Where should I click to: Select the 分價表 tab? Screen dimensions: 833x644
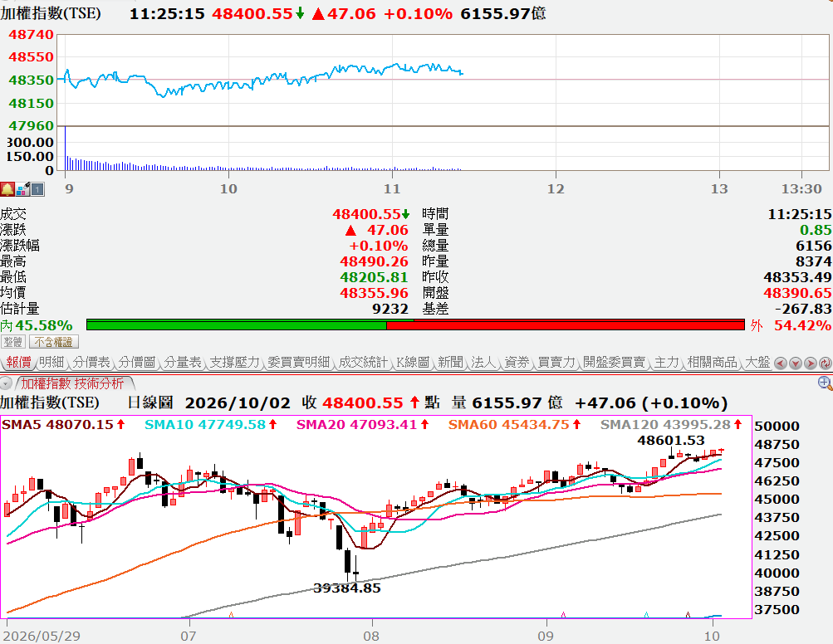tap(91, 362)
